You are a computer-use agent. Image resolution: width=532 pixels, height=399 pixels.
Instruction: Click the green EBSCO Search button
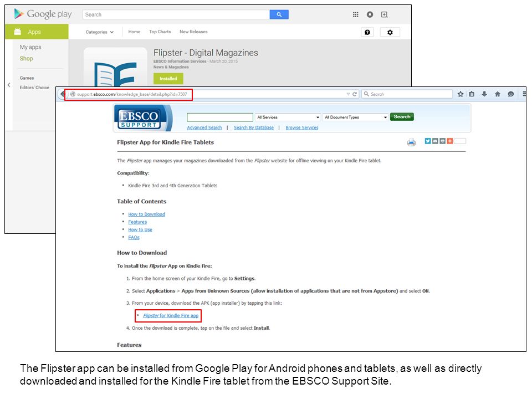pos(402,117)
